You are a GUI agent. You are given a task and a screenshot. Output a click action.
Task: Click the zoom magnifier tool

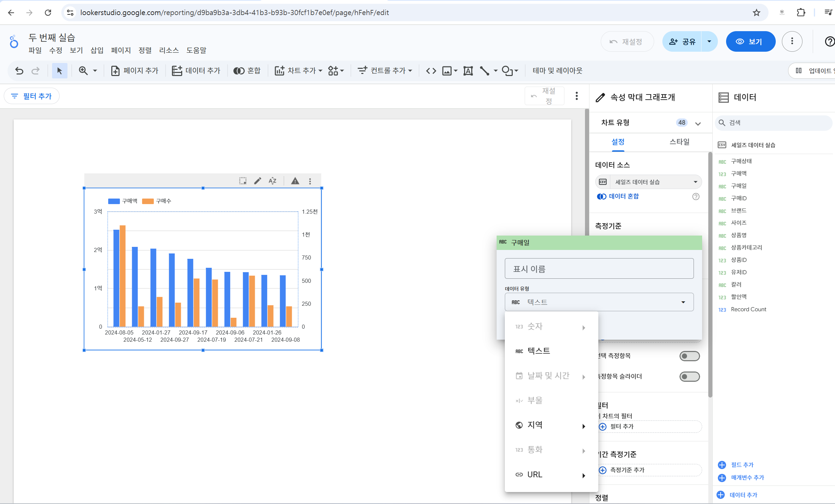pyautogui.click(x=83, y=71)
